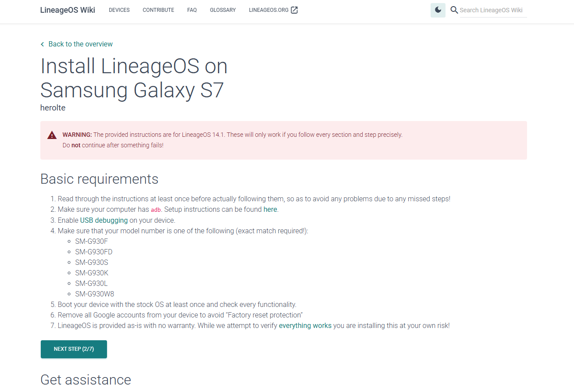Click the 'Install LineageOS on Samsung Galaxy S7' title
This screenshot has height=392, width=574.
[x=134, y=78]
